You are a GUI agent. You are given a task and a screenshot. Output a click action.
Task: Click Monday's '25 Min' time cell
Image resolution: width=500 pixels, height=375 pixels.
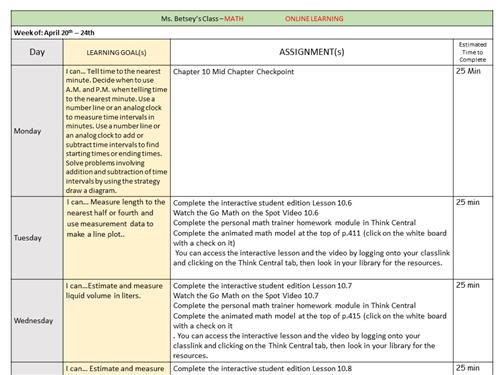point(468,71)
